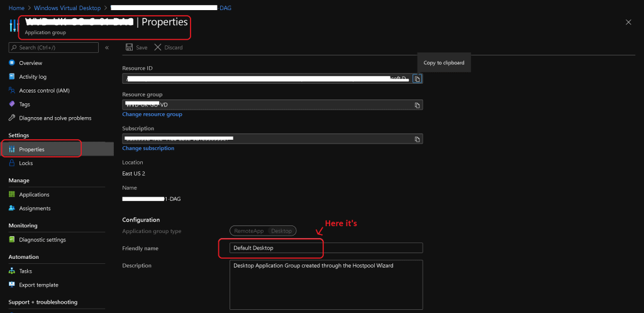Copy the Resource ID to clipboard

(417, 79)
